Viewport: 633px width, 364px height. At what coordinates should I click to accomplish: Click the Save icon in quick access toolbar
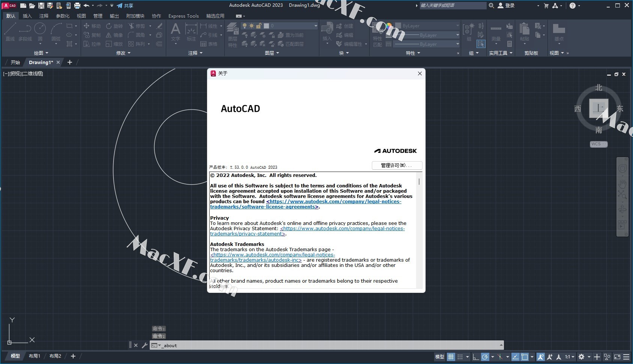(x=41, y=6)
